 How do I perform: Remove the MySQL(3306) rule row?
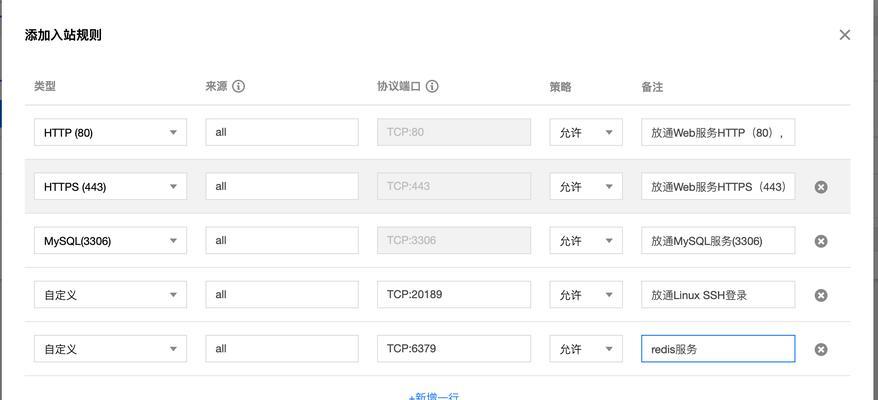[821, 241]
